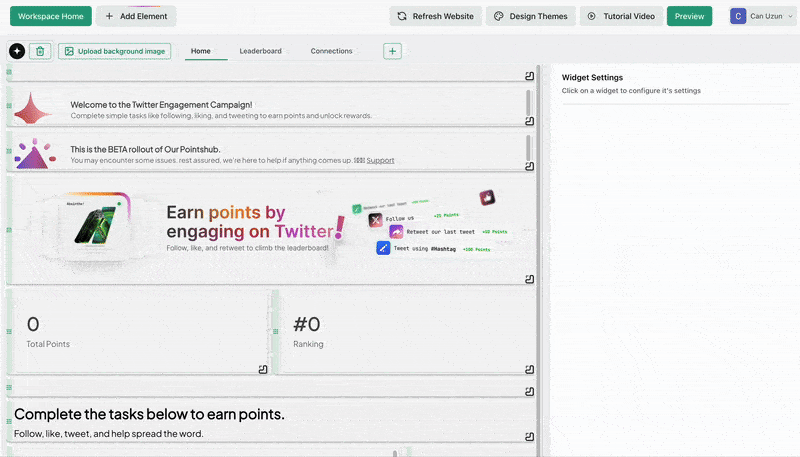
Task: Click the Retweet our last tweet icon
Action: coord(396,232)
